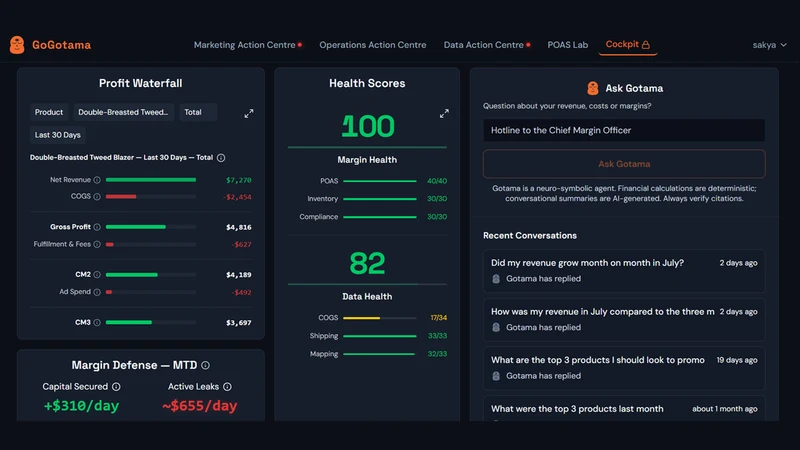Click the info icon beside the waterfall title

221,158
